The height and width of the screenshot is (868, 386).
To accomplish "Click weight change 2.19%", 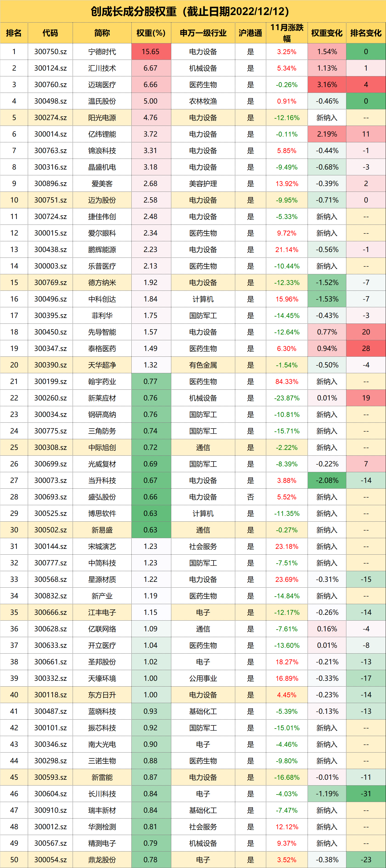I will pos(327,134).
